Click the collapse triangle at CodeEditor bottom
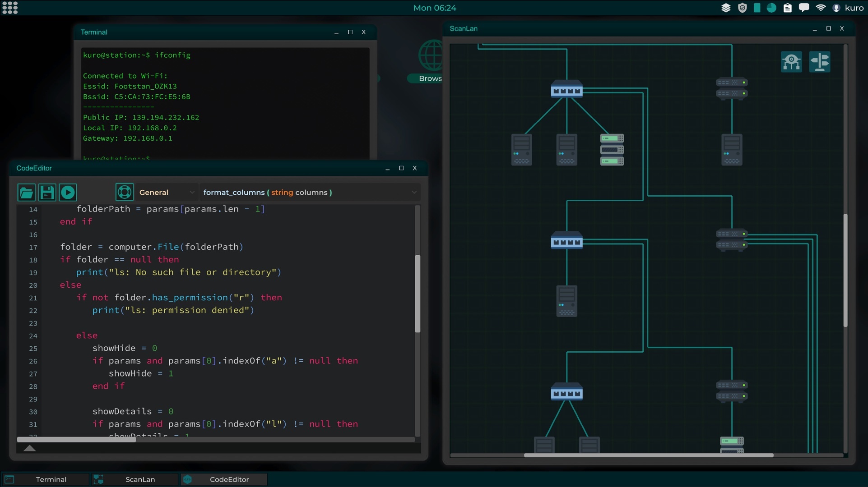The width and height of the screenshot is (868, 487). pos(29,448)
